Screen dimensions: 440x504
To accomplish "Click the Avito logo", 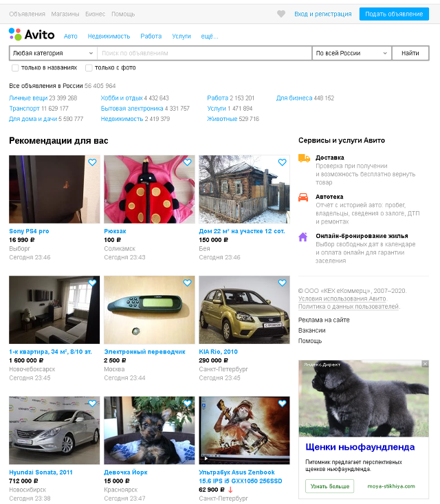I will [32, 34].
